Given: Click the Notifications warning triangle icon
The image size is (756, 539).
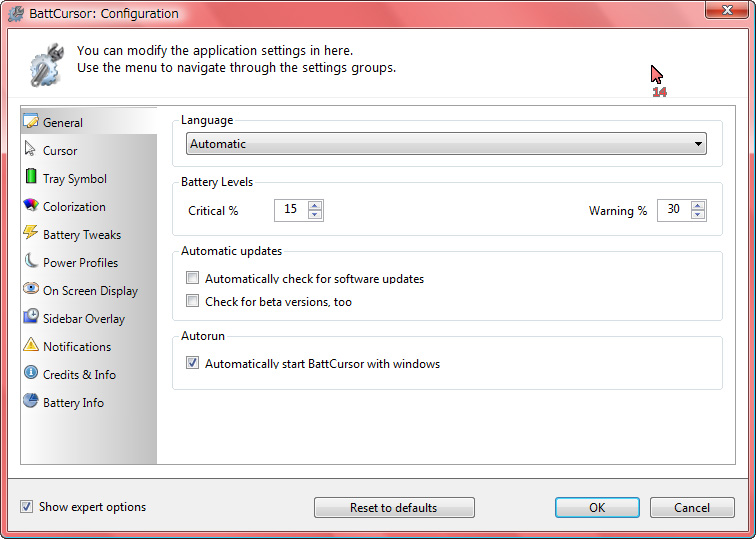Looking at the screenshot, I should pos(31,345).
